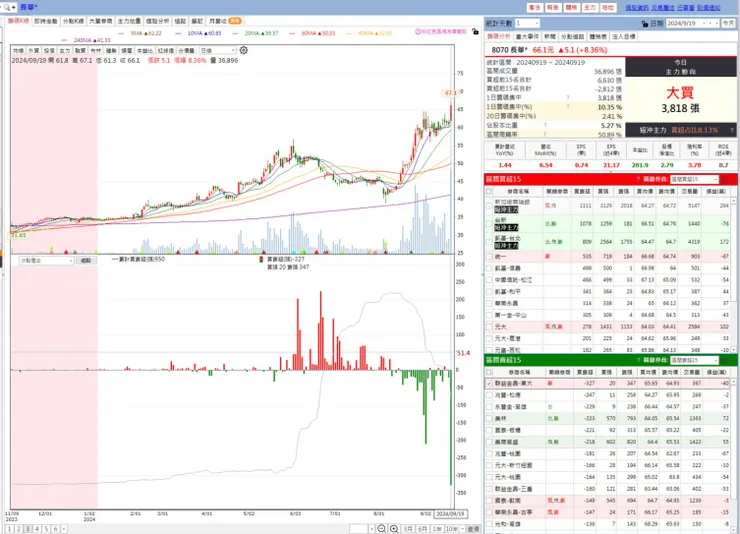Zoom out the chart with minus magnifier
The height and width of the screenshot is (534, 740).
pos(381,529)
